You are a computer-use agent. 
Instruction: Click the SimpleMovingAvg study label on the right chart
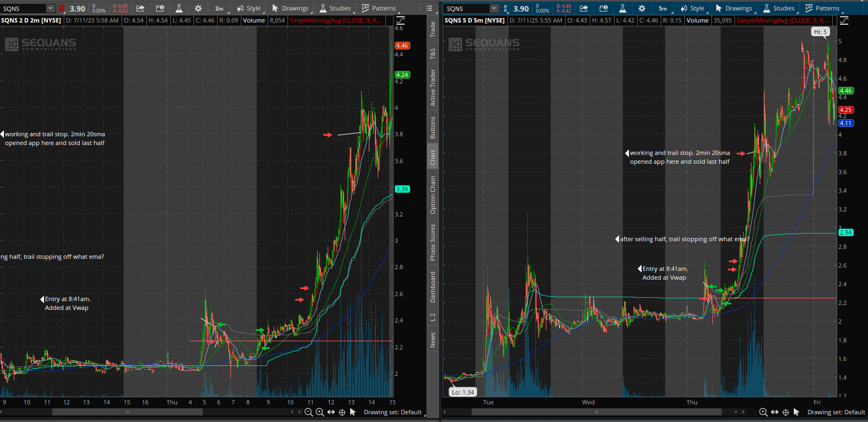783,20
